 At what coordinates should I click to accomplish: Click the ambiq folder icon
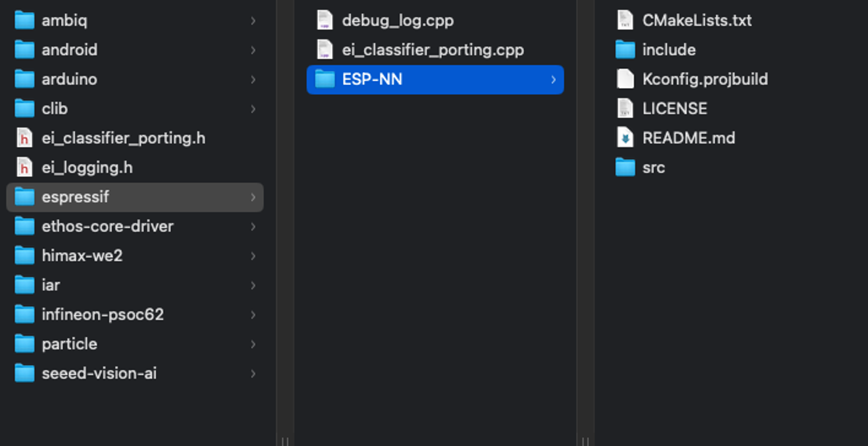[24, 21]
